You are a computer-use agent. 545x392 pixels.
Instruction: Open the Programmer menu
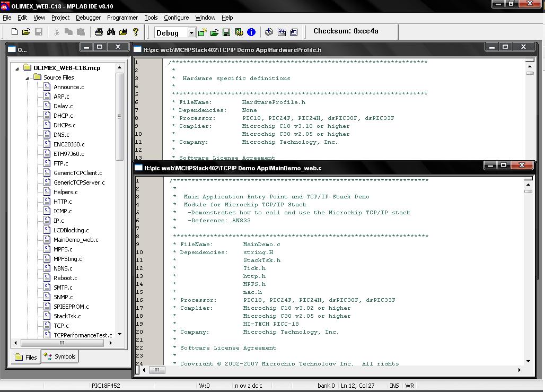click(x=122, y=18)
